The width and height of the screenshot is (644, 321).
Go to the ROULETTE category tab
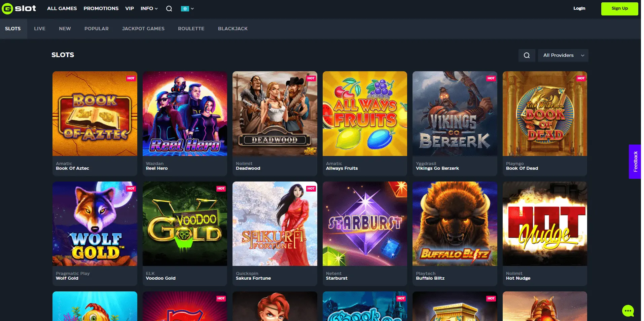pyautogui.click(x=191, y=29)
